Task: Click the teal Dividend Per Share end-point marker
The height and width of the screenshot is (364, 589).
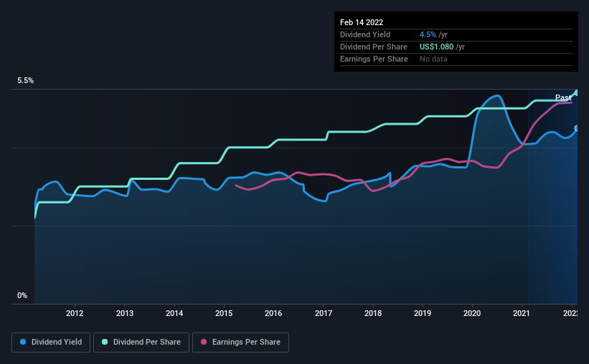Action: (x=577, y=92)
